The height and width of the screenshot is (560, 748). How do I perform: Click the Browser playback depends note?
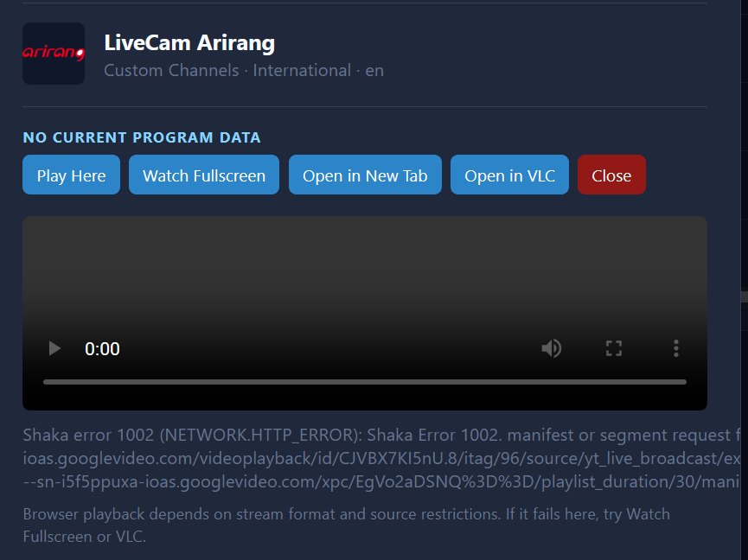point(347,525)
